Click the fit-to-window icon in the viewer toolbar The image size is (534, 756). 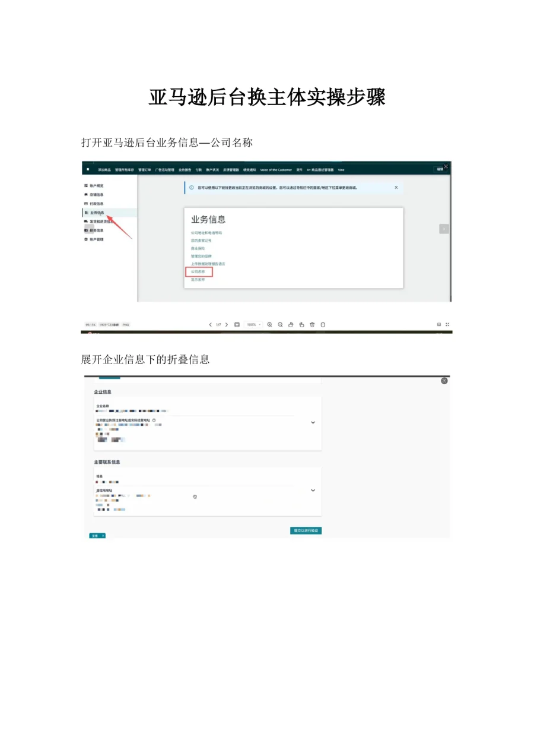[237, 325]
